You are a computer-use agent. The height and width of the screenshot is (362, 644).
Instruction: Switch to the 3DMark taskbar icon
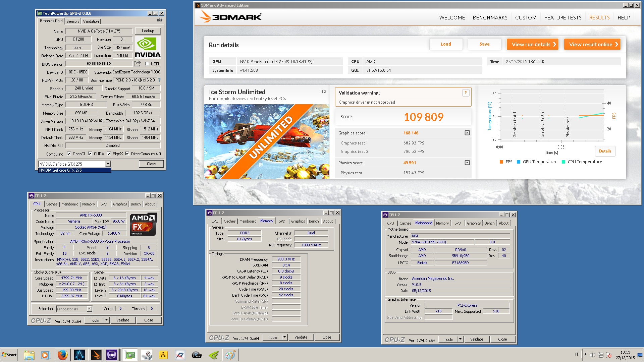tap(96, 355)
